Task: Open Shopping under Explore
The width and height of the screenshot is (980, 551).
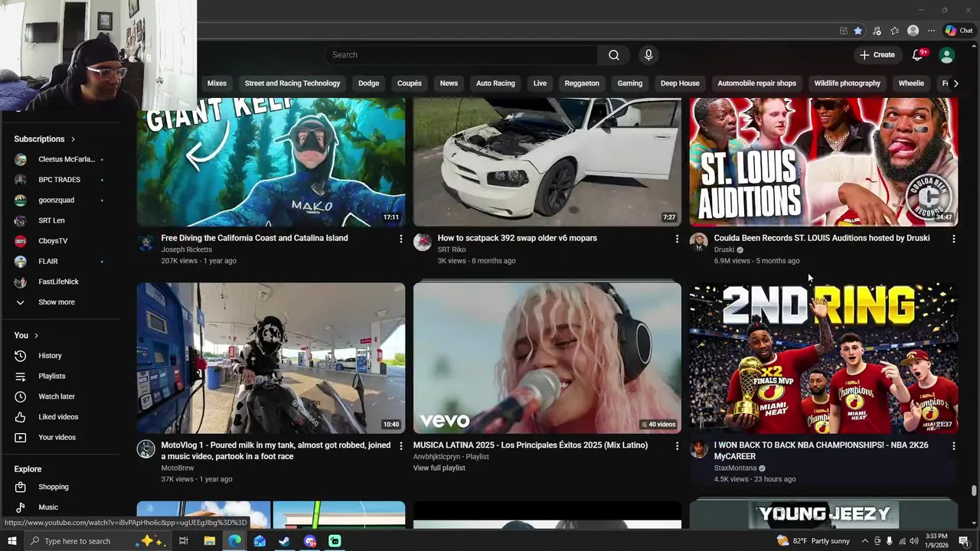Action: [x=60, y=487]
